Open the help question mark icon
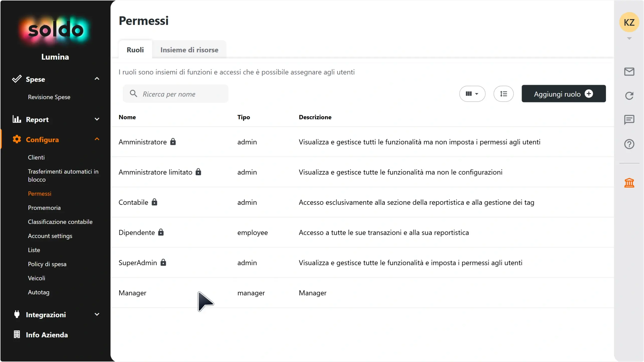This screenshot has width=644, height=362. (x=629, y=144)
